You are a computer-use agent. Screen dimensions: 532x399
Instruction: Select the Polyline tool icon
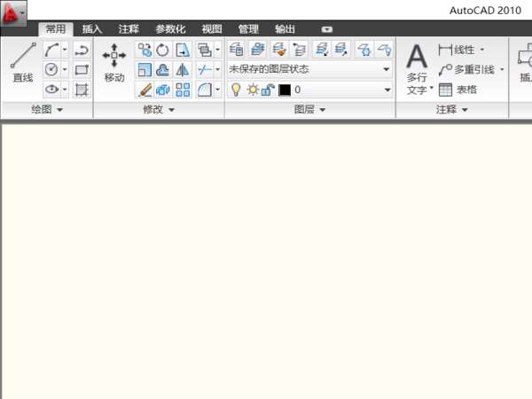pyautogui.click(x=82, y=50)
